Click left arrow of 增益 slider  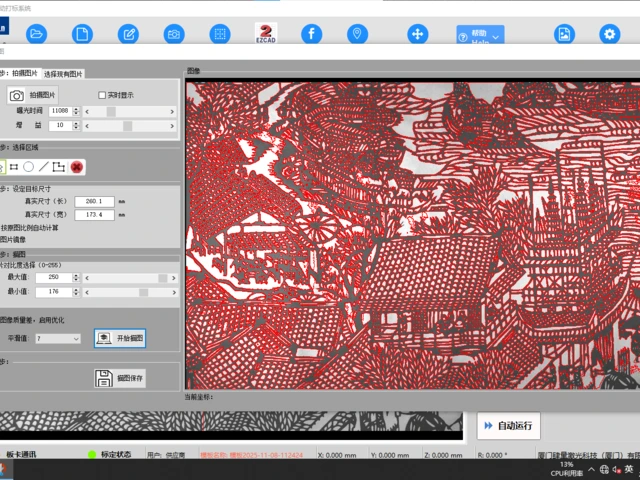[87, 126]
